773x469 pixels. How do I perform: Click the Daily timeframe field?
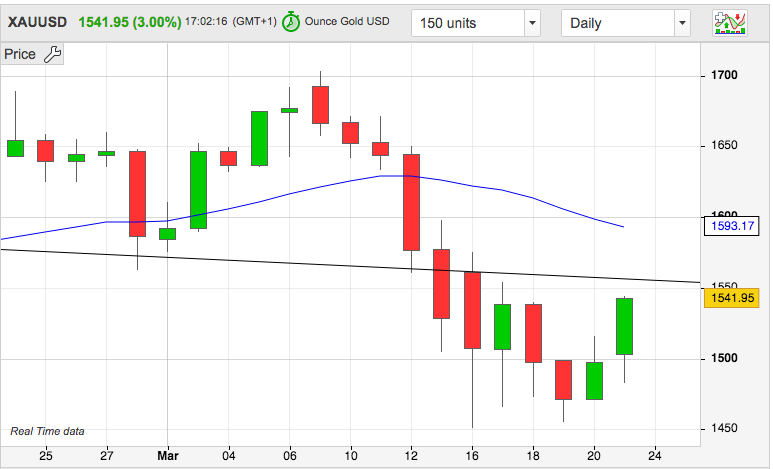coord(618,23)
